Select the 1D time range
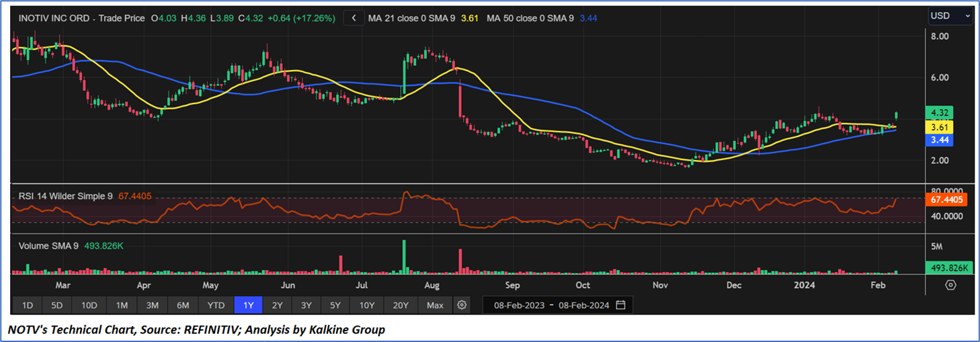The height and width of the screenshot is (342, 980). [x=28, y=305]
